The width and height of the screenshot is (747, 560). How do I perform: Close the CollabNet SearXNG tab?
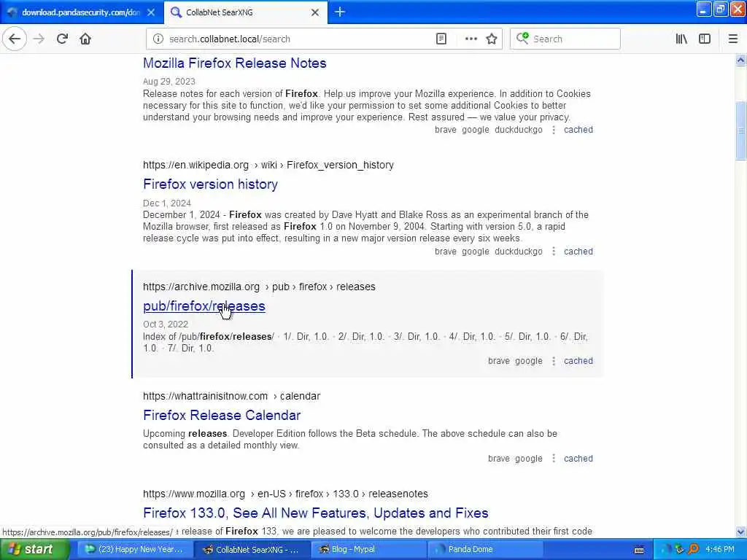(x=315, y=12)
